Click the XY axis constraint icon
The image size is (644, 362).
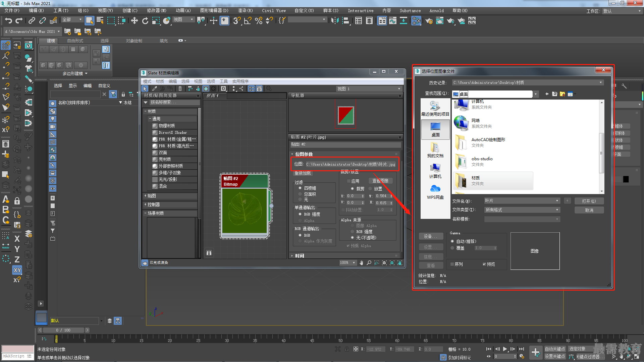(x=17, y=270)
